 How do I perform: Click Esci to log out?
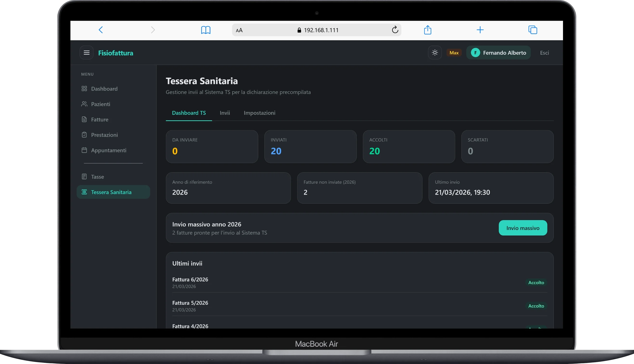(545, 52)
